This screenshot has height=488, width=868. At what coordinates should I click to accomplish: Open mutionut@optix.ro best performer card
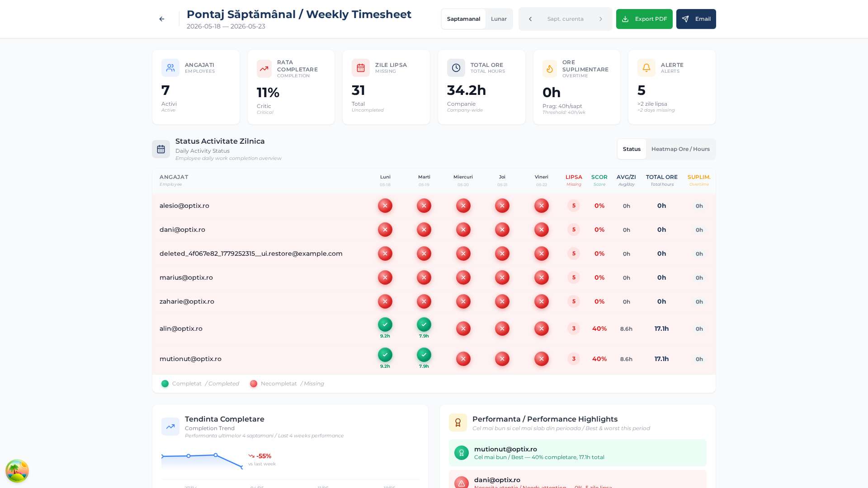point(577,453)
